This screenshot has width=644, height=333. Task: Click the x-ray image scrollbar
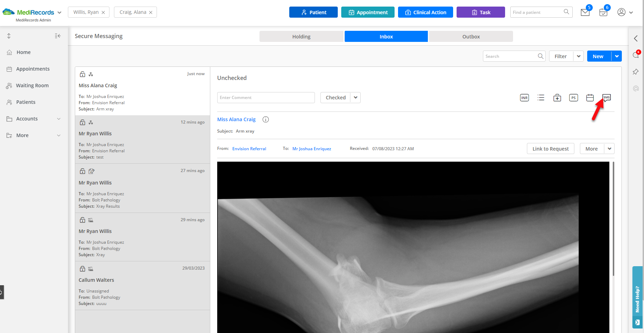click(613, 219)
